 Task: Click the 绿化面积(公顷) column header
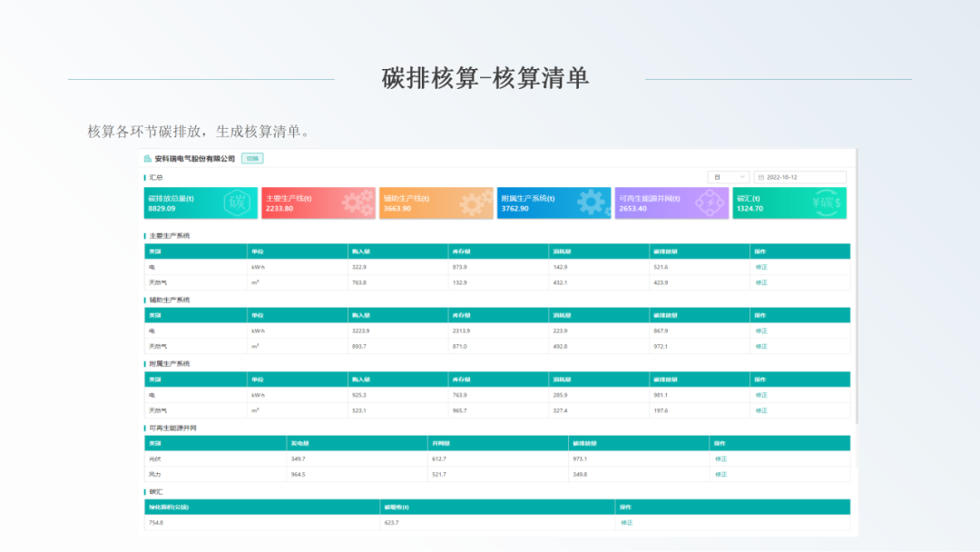169,507
